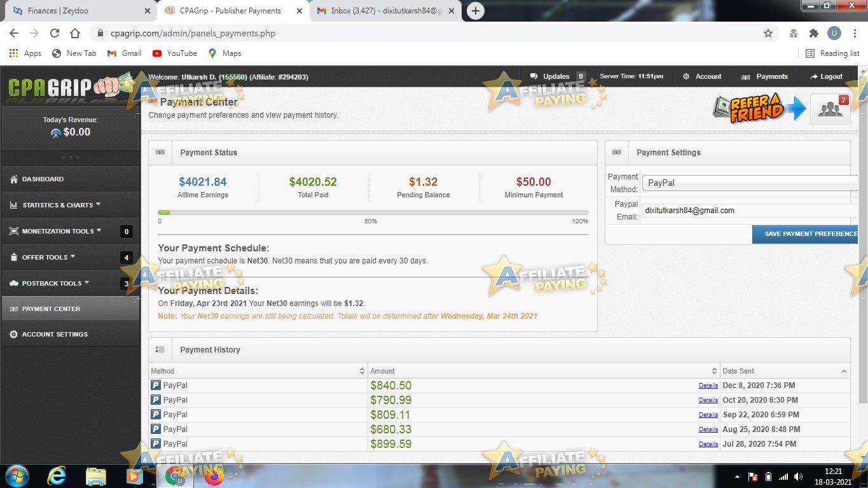
Task: Select the Payments icon in top navigation
Action: pyautogui.click(x=746, y=76)
